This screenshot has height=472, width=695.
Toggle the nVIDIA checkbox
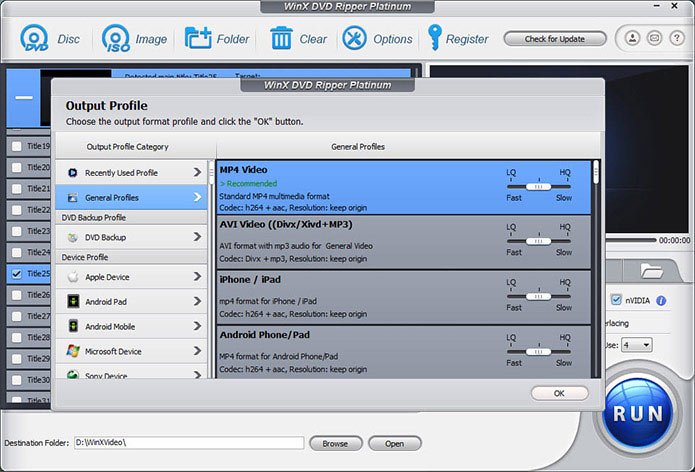(x=616, y=299)
